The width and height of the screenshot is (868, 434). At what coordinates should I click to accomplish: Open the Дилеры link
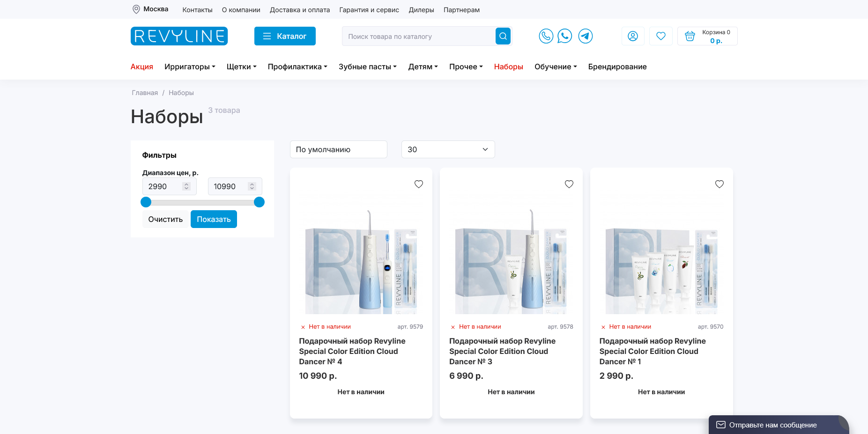[x=422, y=10]
